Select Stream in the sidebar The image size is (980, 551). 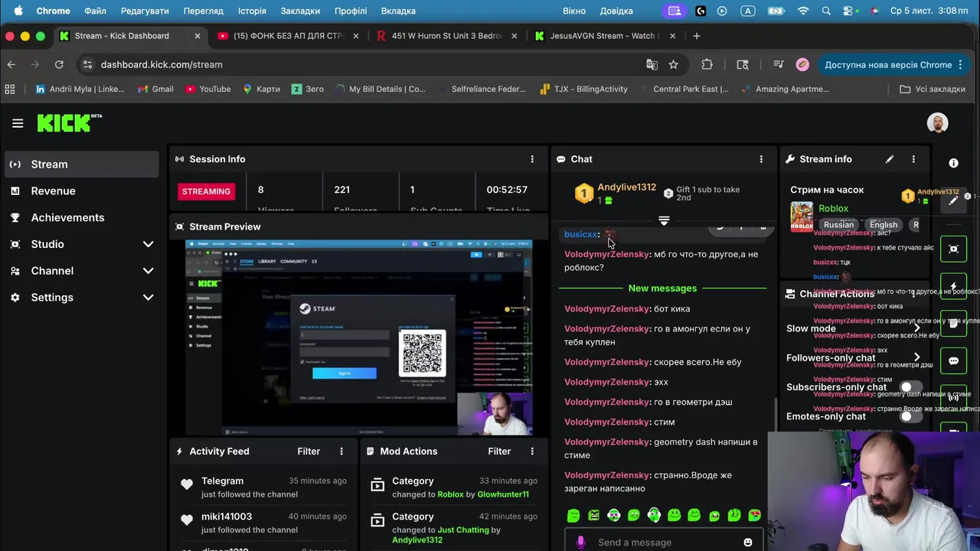pyautogui.click(x=80, y=165)
